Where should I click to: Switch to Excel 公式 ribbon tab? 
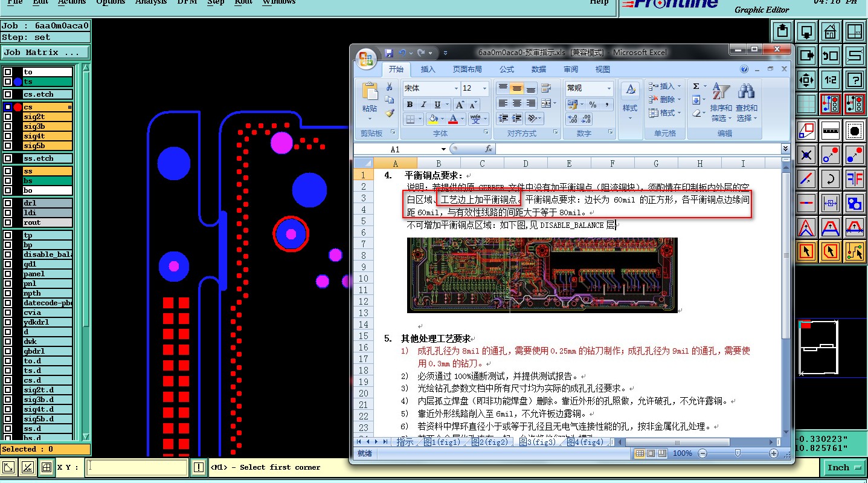[x=507, y=70]
